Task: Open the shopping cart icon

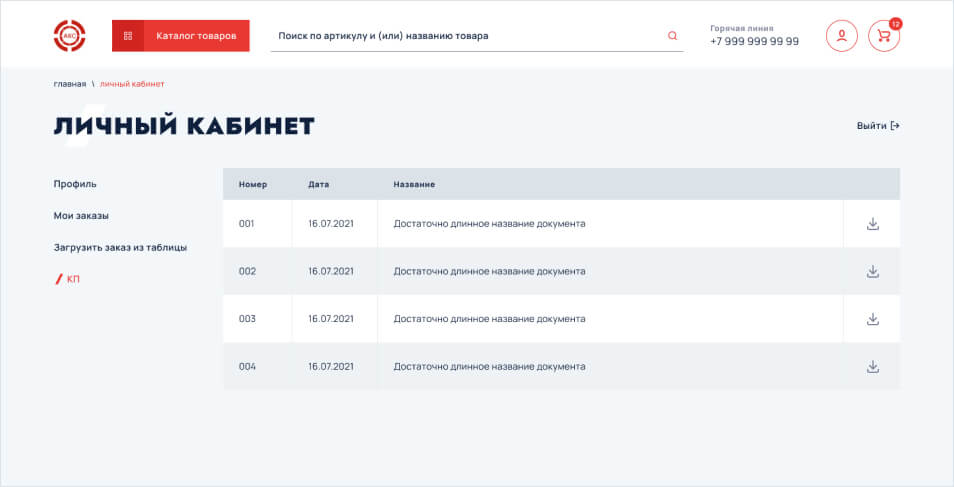Action: pyautogui.click(x=883, y=36)
